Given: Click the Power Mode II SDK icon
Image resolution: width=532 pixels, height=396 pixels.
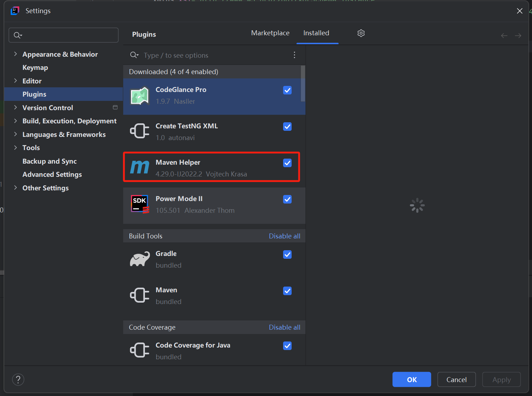Looking at the screenshot, I should coord(140,204).
